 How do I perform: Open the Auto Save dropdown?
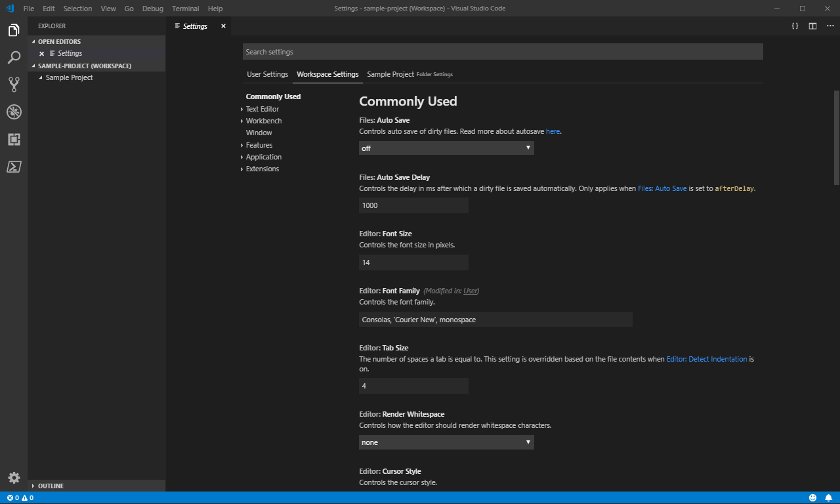[446, 148]
